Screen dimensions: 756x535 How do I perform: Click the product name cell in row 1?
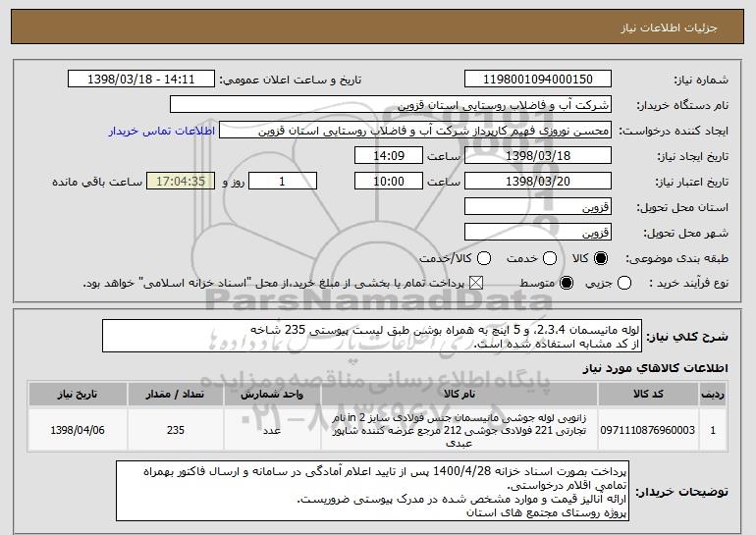pos(459,430)
